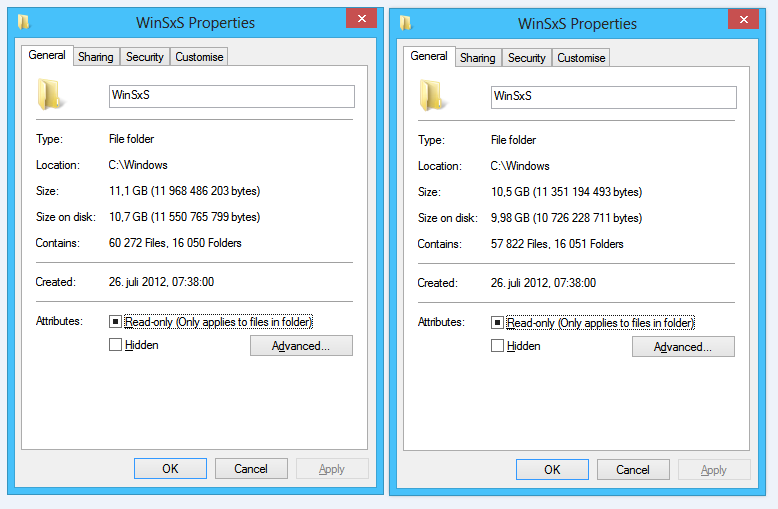Viewport: 778px width, 509px height.
Task: Toggle Read-only checkbox in the right dialog
Action: tap(498, 323)
